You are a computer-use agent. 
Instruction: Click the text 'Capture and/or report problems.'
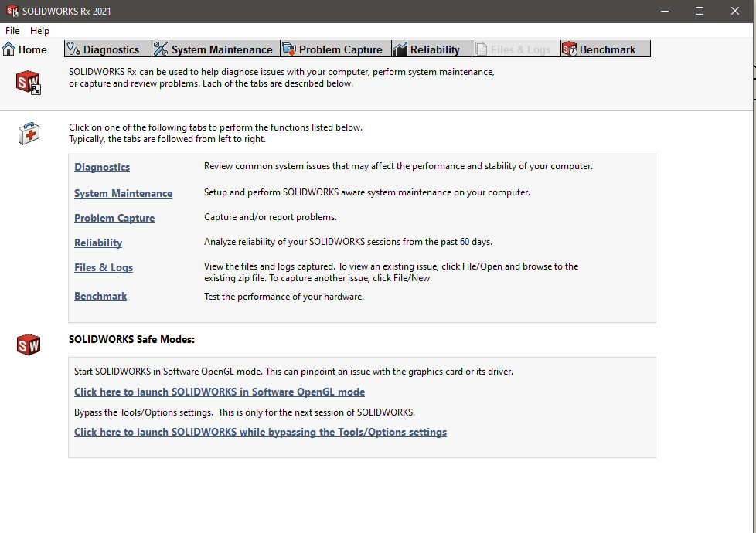pyautogui.click(x=271, y=217)
